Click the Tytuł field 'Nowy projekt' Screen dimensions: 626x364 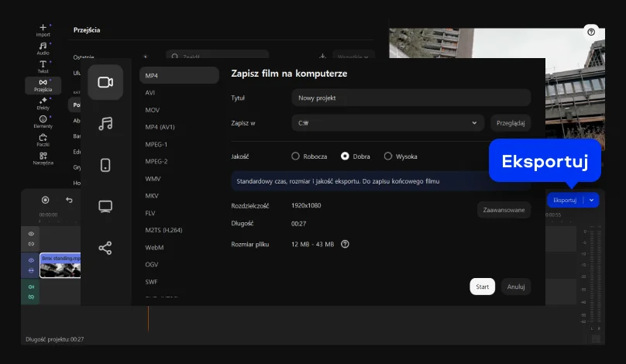(x=411, y=98)
